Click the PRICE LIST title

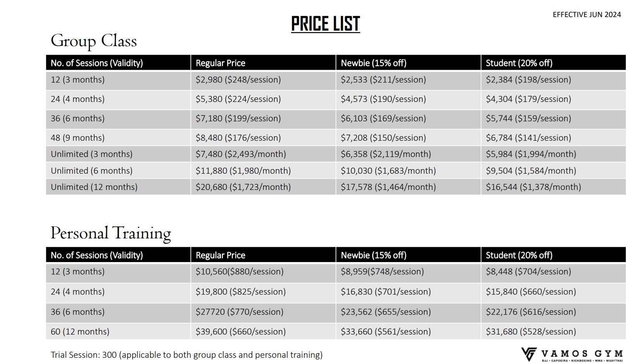pyautogui.click(x=326, y=24)
